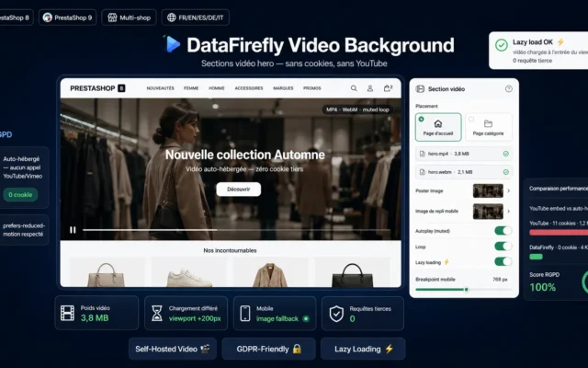Open the HOMME menu item

[217, 88]
